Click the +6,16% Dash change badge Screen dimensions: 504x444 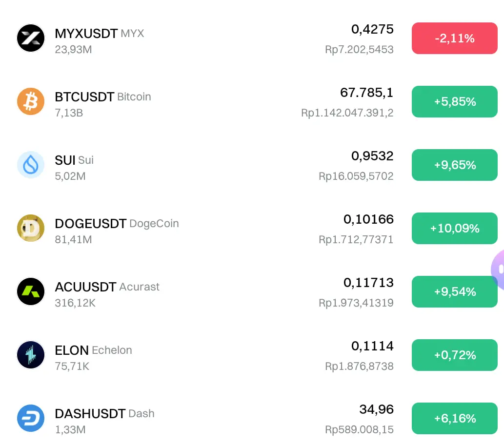(x=455, y=418)
